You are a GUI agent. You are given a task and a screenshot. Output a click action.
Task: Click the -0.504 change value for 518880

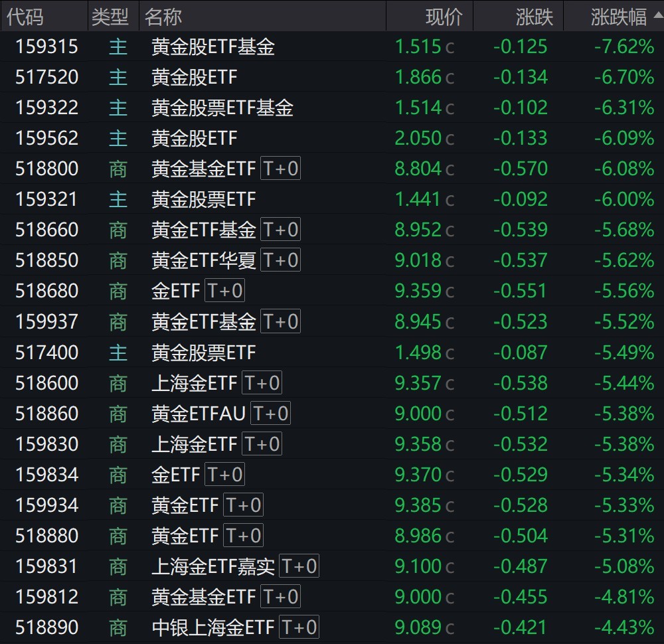click(520, 536)
